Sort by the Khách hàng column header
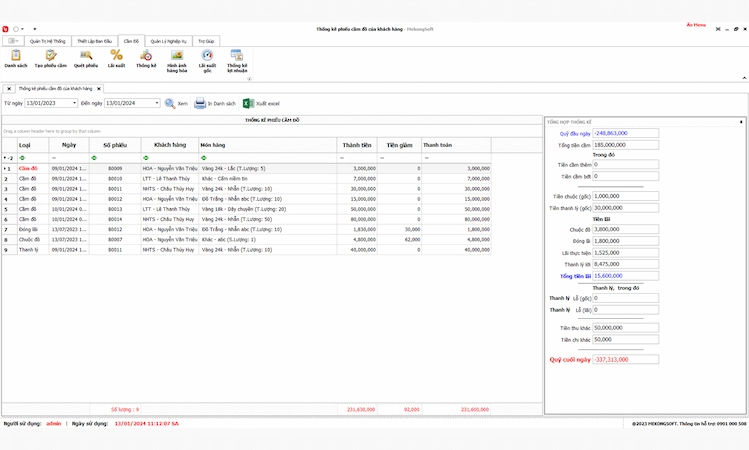Viewport: 749px width, 450px height. tap(170, 145)
